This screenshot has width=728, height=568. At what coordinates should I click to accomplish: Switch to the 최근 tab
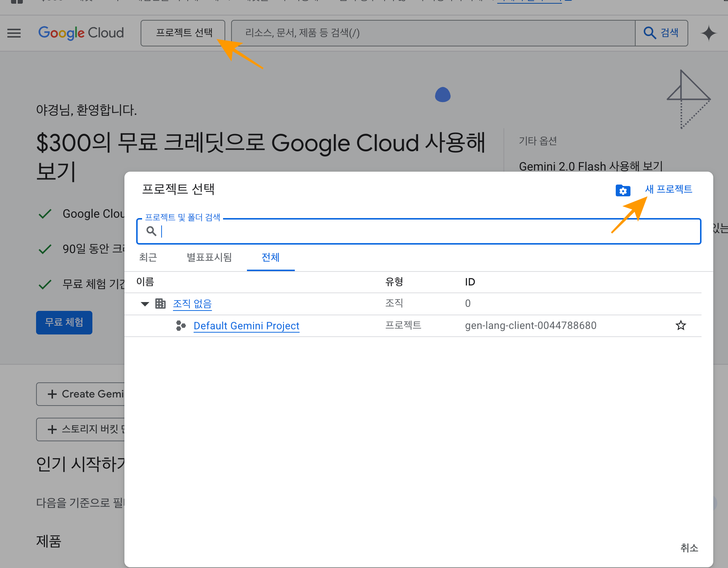point(148,257)
